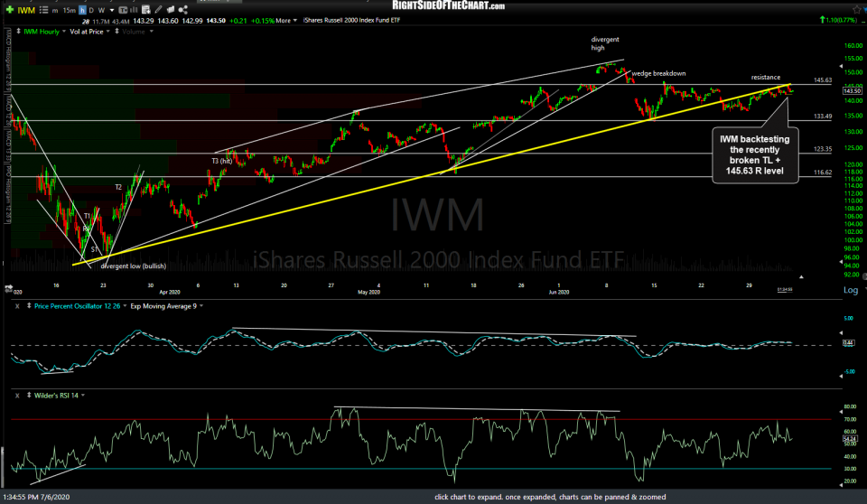Click the 'resistance' annotation label
The width and height of the screenshot is (867, 504).
(x=766, y=78)
